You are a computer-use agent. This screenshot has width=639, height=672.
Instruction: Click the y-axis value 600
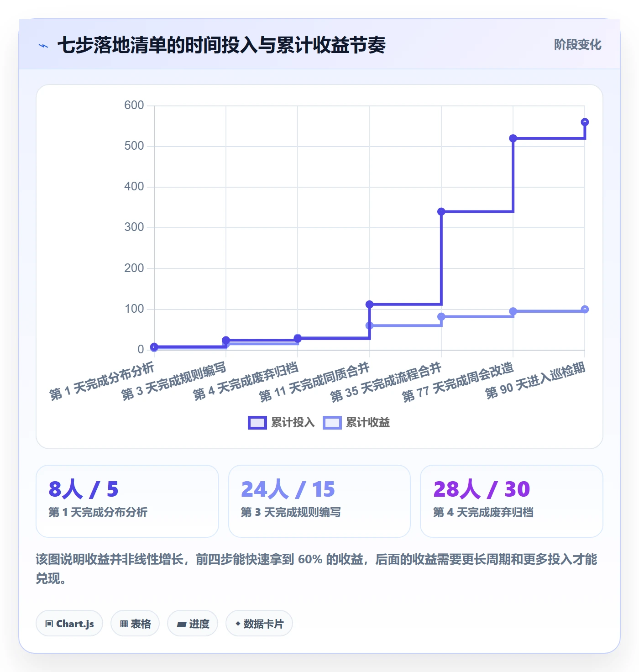(x=134, y=105)
